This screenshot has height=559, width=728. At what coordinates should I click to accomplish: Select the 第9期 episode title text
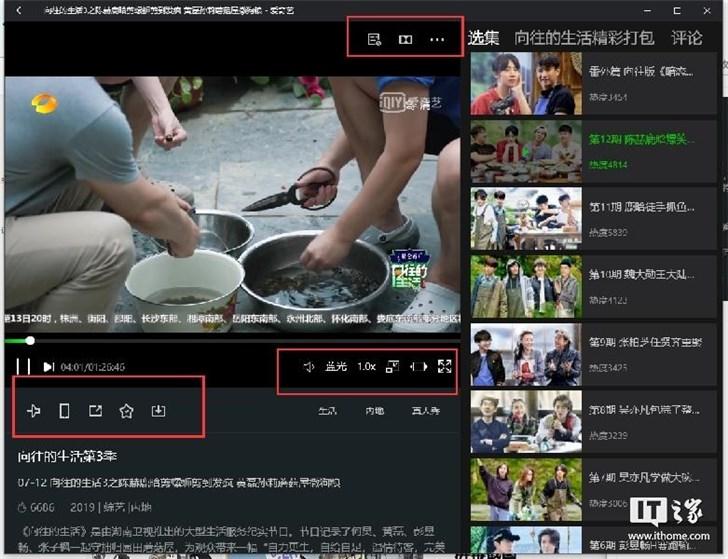coord(646,342)
